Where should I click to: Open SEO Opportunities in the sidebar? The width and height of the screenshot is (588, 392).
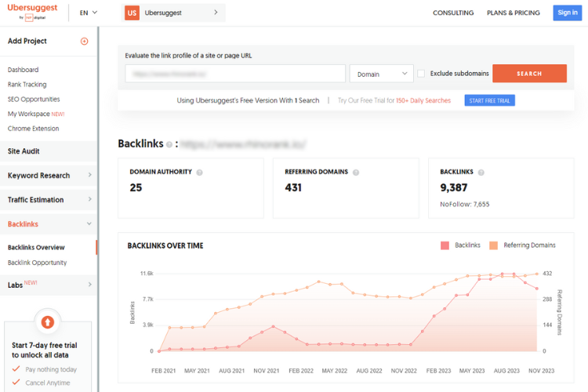34,99
